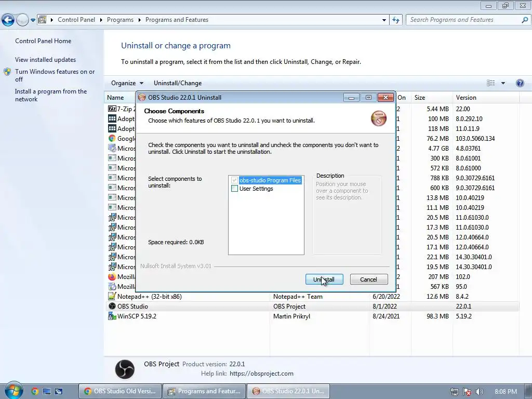Click the search magnifier icon
The height and width of the screenshot is (399, 532).
[525, 20]
